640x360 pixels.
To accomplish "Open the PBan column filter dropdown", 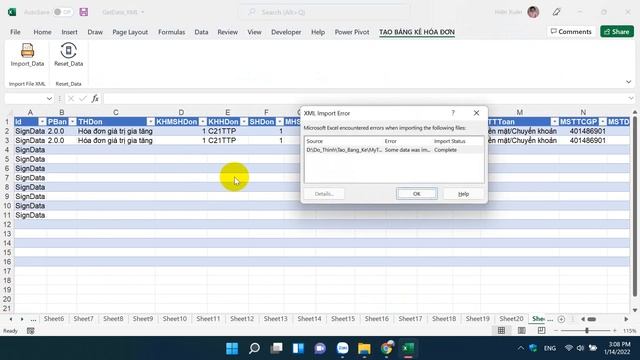I will point(72,122).
